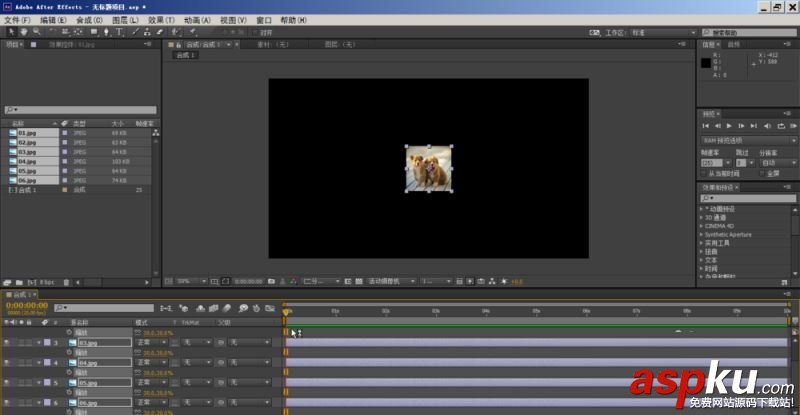Select the Pan Behind anchor tool

(x=78, y=32)
